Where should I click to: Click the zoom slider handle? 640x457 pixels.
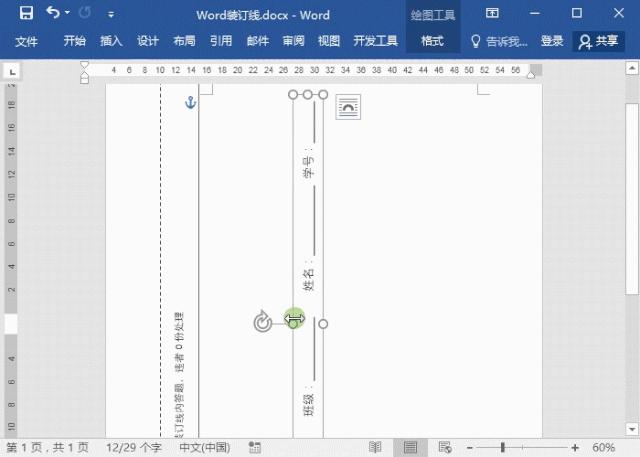[x=502, y=448]
